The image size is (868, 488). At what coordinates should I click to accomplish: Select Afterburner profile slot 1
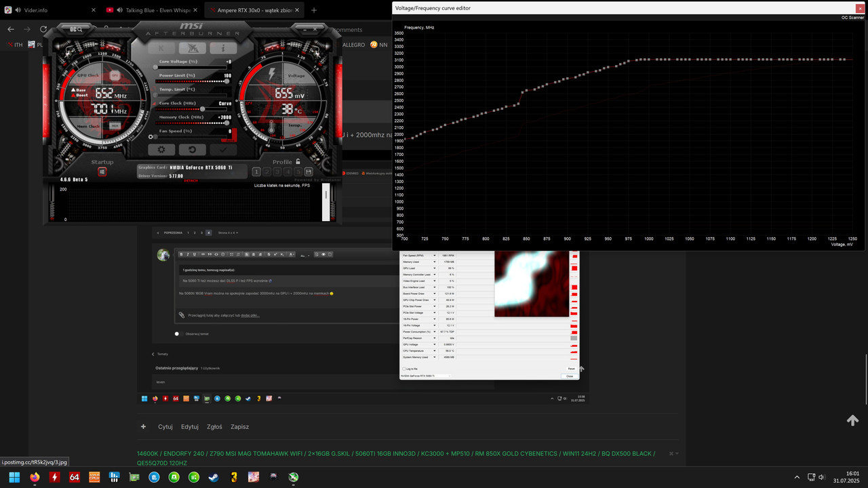257,172
